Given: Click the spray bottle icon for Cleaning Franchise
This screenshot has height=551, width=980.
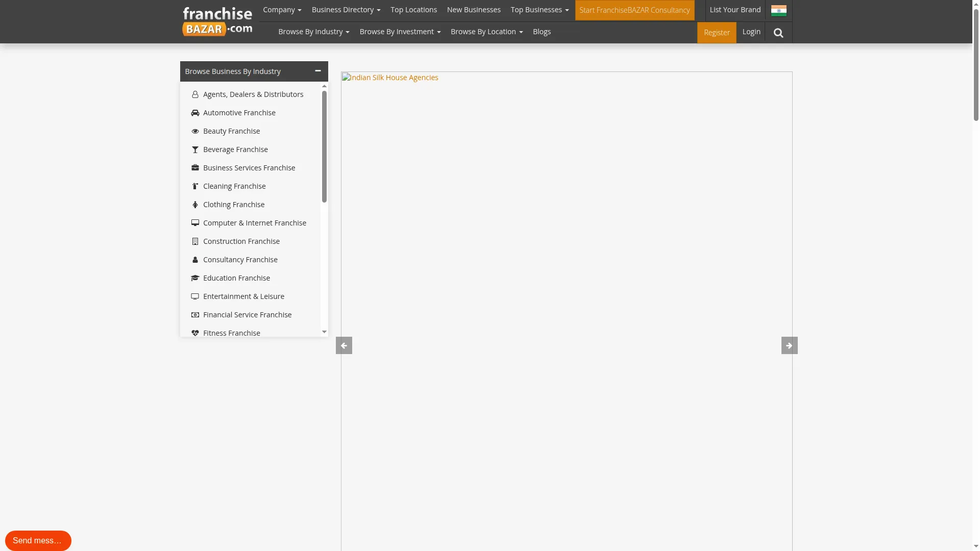Looking at the screenshot, I should click(195, 187).
